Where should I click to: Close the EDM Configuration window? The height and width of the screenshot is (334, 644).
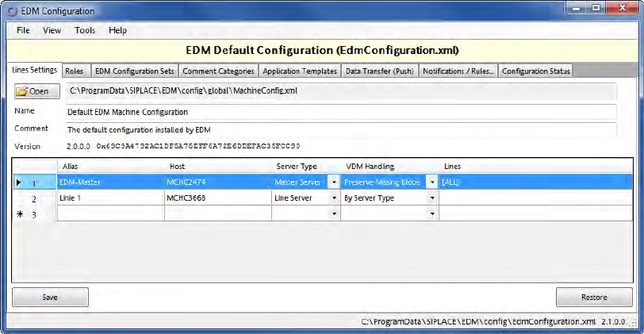tap(623, 8)
